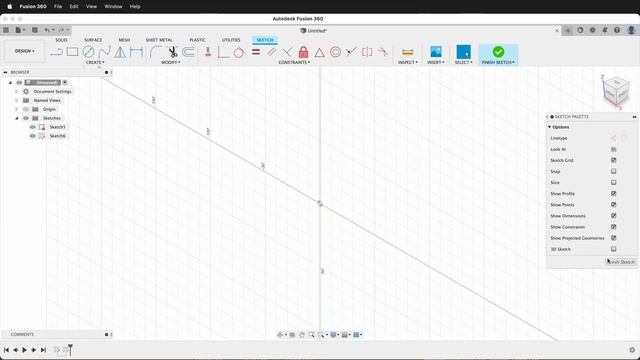This screenshot has width=640, height=360.
Task: Switch to the MESH tab
Action: pyautogui.click(x=124, y=40)
